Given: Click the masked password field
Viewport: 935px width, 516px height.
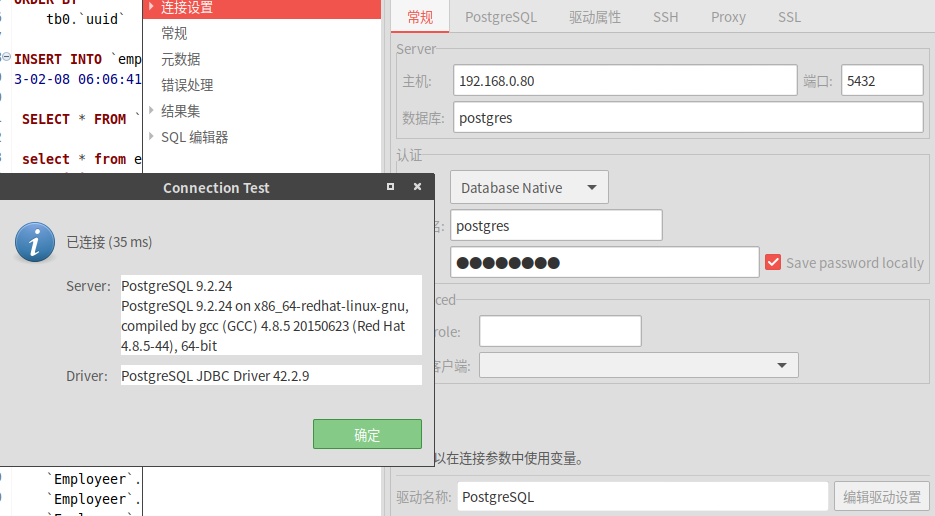Looking at the screenshot, I should 604,262.
